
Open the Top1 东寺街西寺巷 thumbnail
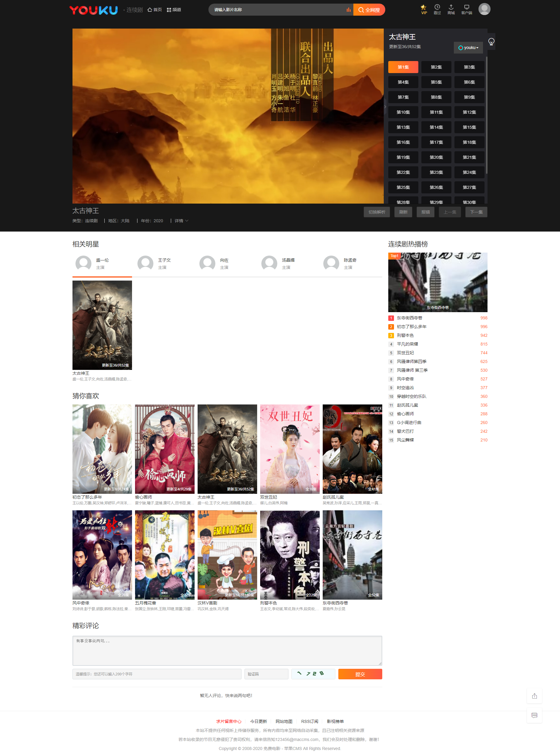[438, 282]
